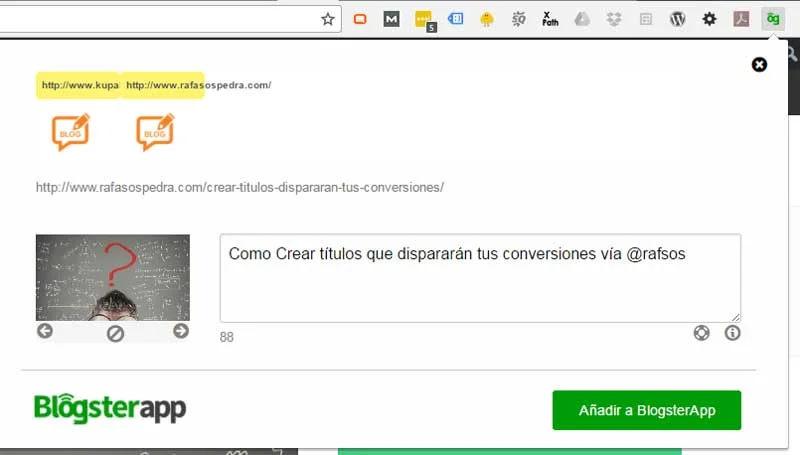Open the info icon below the text area
This screenshot has width=800, height=455.
pyautogui.click(x=732, y=333)
